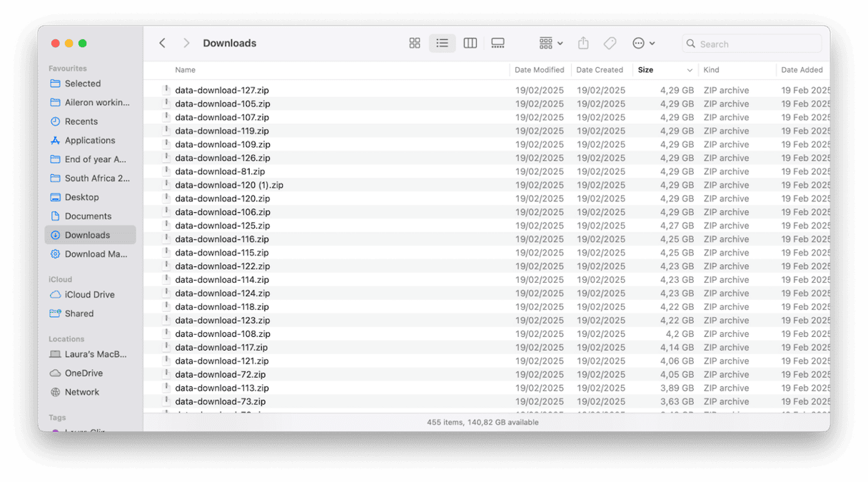This screenshot has width=868, height=482.
Task: Go forward with the right arrow
Action: (186, 44)
